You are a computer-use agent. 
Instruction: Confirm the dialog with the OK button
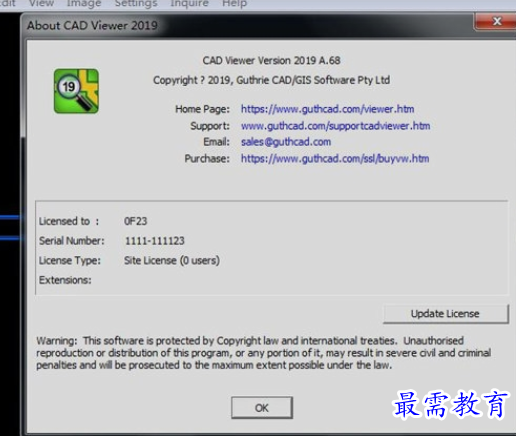[x=262, y=408]
